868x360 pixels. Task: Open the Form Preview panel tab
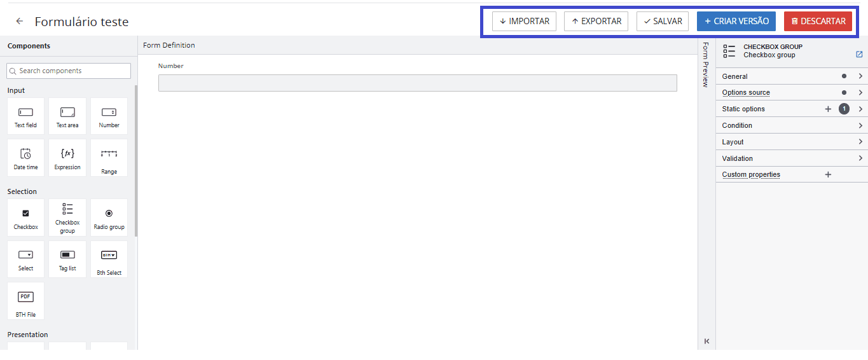tap(706, 65)
